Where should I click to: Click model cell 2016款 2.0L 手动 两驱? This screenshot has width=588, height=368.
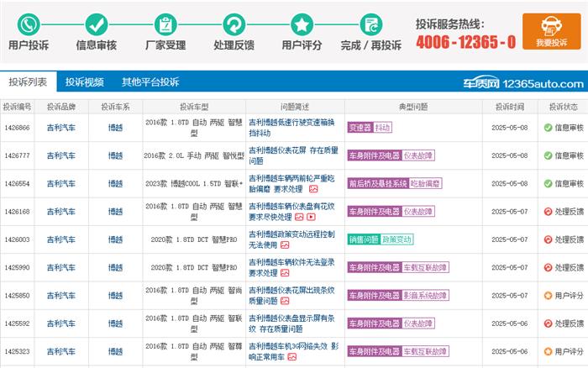pos(194,155)
